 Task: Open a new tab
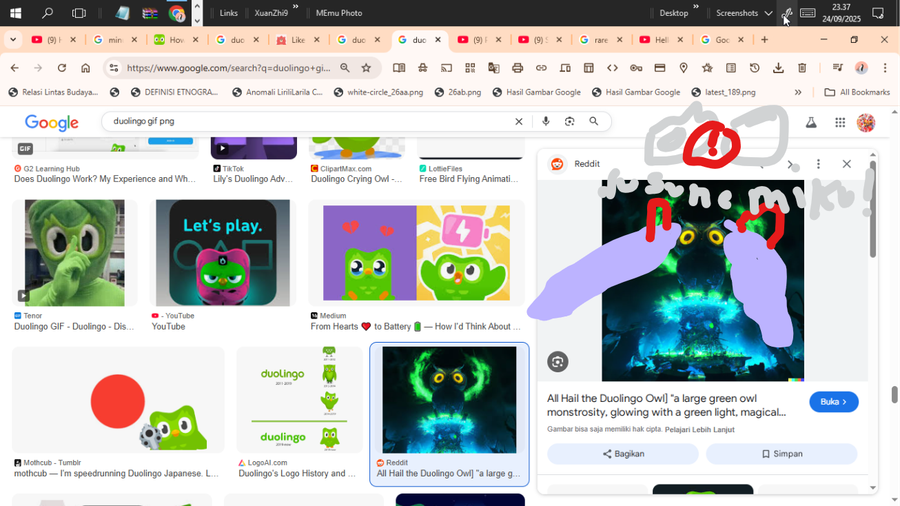(765, 40)
